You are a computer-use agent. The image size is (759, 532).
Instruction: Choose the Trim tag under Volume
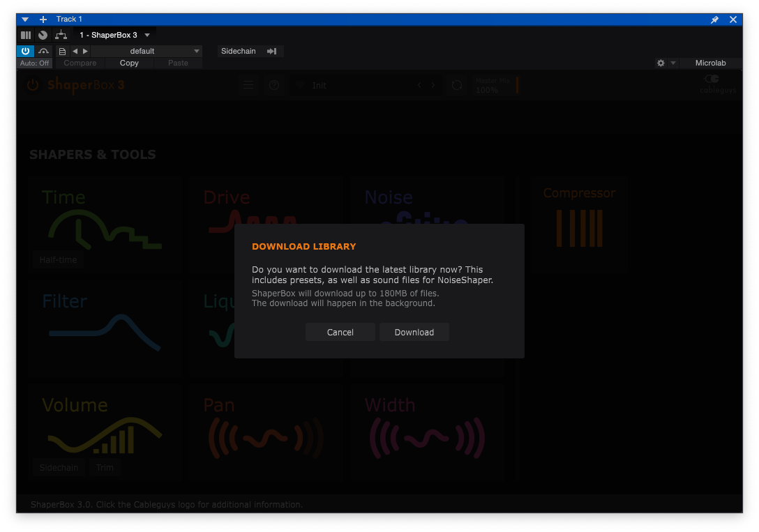point(105,468)
